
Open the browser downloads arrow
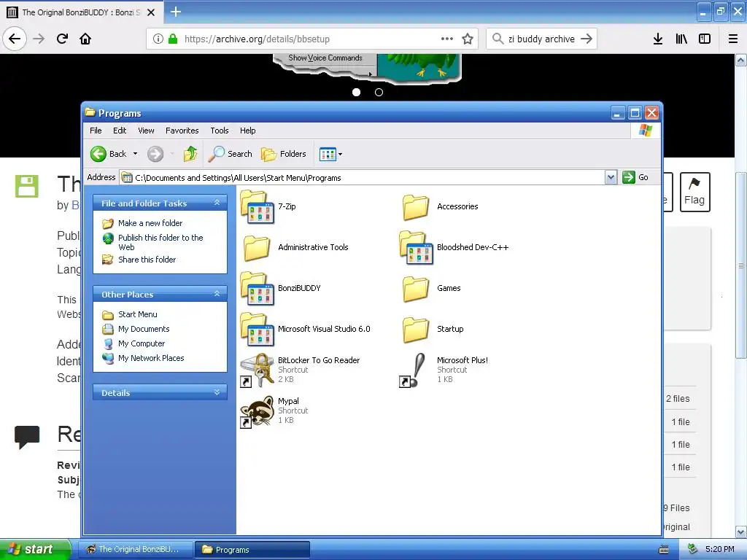click(658, 39)
